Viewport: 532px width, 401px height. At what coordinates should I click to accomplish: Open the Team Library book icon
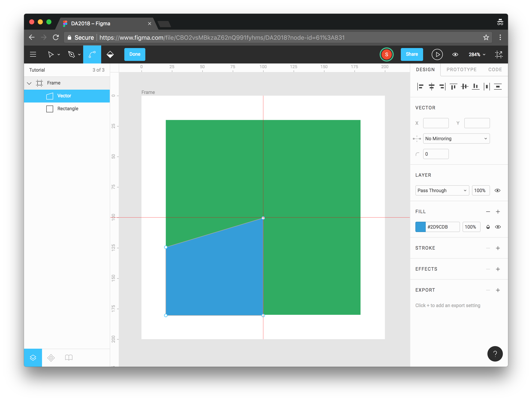click(x=69, y=358)
